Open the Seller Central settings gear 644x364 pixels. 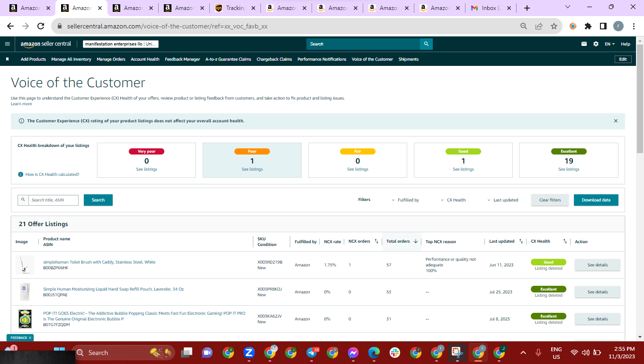click(x=596, y=44)
